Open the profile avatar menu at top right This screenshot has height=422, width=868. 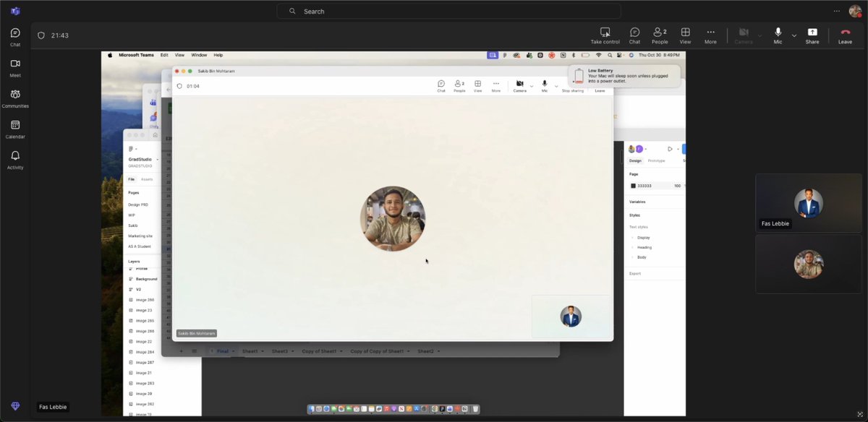(x=855, y=11)
